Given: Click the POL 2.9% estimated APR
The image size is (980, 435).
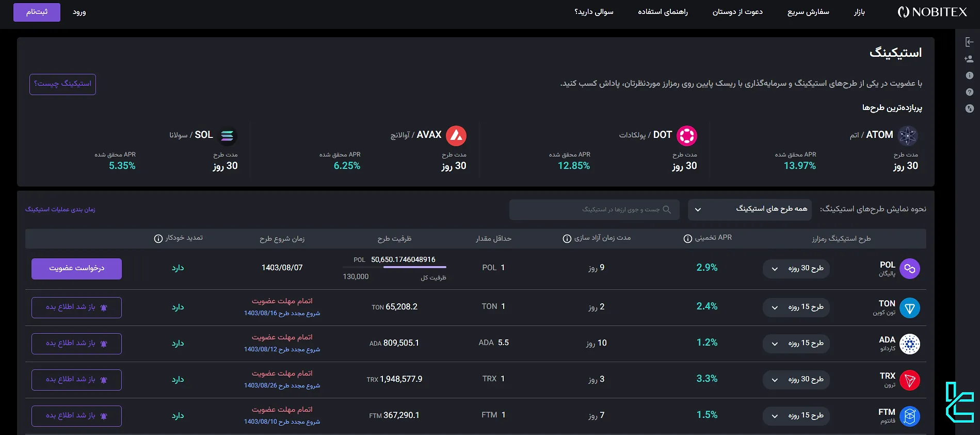Looking at the screenshot, I should coord(707,268).
